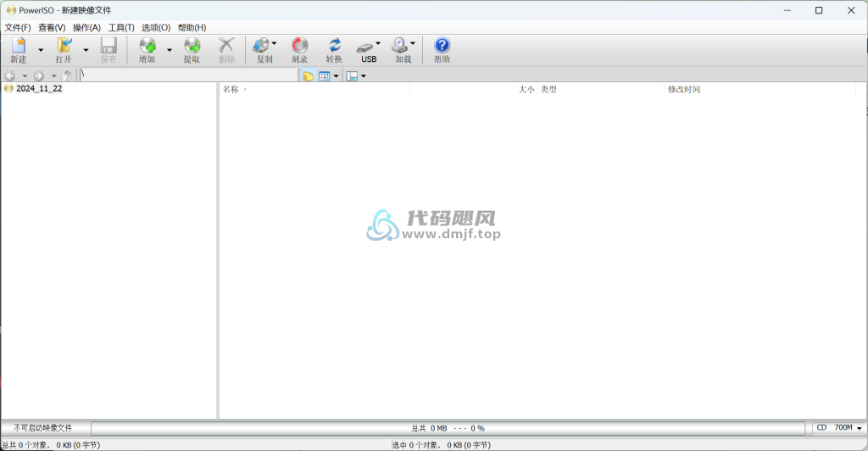Click the 不可启动映像文件 status label
This screenshot has width=868, height=451.
42,428
